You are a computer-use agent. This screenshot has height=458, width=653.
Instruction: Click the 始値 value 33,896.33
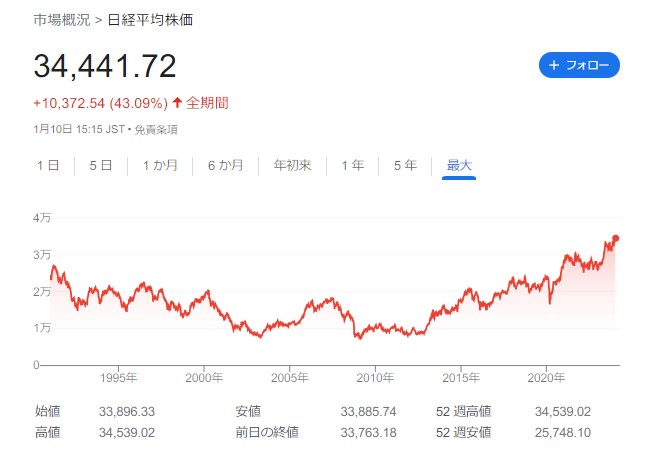[x=127, y=412]
